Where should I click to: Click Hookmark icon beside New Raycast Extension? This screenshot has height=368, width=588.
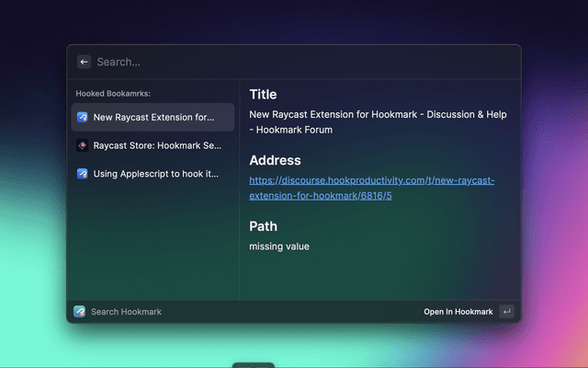click(82, 118)
